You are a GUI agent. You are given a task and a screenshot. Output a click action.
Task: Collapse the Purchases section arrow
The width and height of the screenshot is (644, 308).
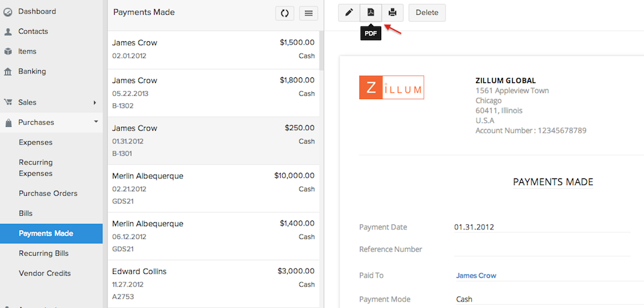(x=95, y=122)
